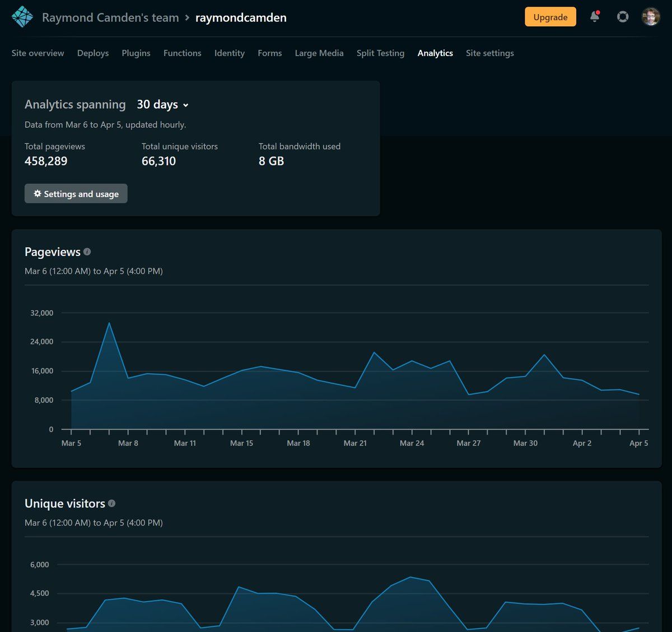The height and width of the screenshot is (632, 672).
Task: Click the support lifebuoy icon
Action: point(623,17)
